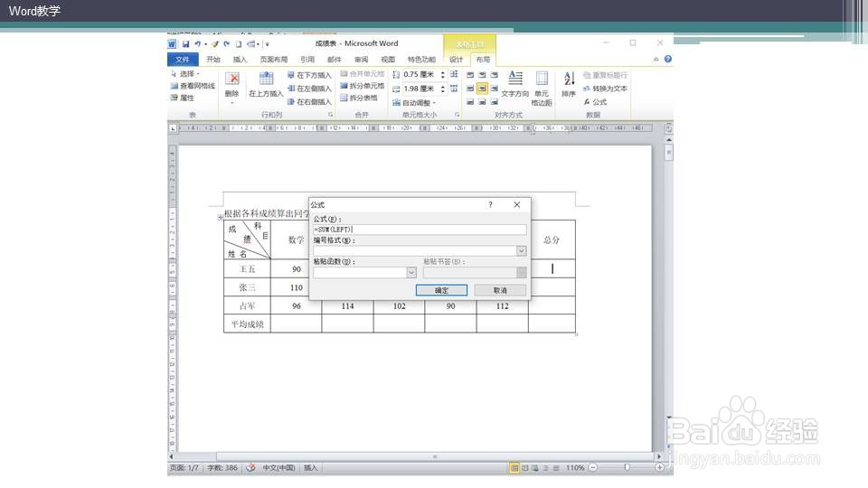The image size is (868, 488).
Task: Click the Undo icon in quick access toolbar
Action: coord(198,43)
